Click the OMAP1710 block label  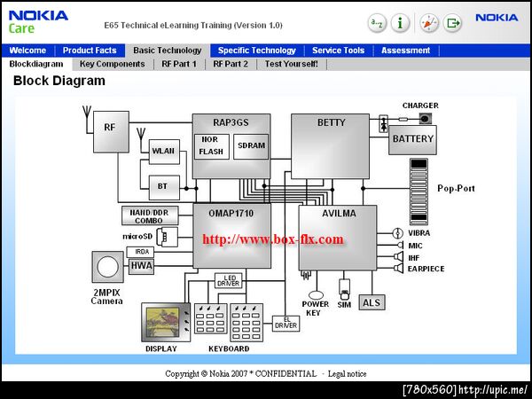(x=231, y=214)
